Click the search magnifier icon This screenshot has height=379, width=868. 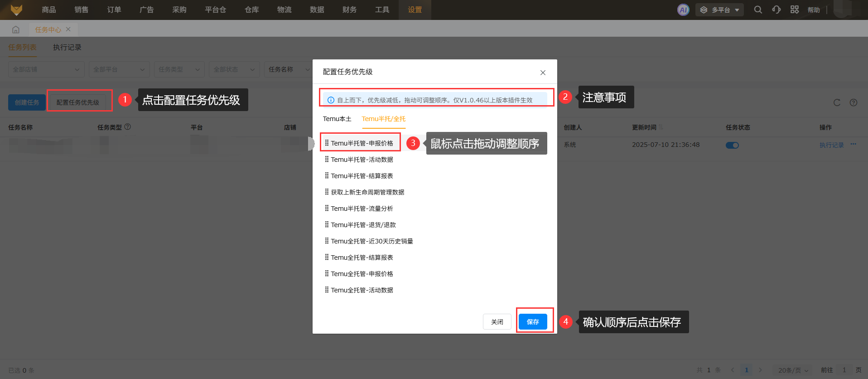(758, 10)
